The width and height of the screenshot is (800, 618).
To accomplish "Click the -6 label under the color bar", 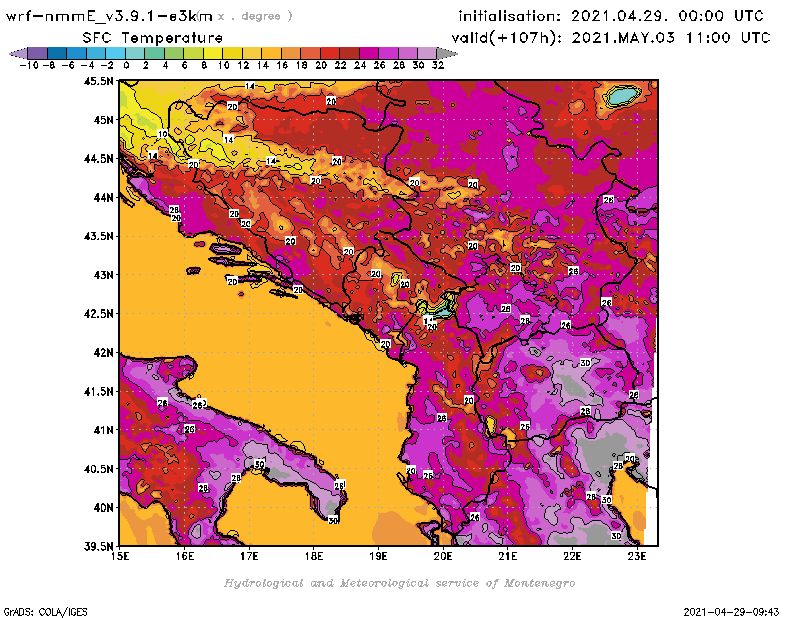I will [x=67, y=65].
